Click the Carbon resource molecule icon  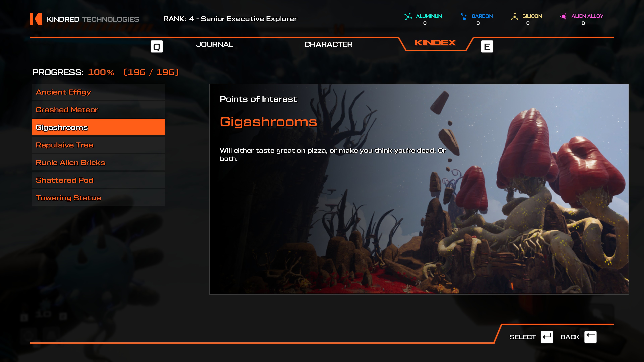[x=464, y=16]
